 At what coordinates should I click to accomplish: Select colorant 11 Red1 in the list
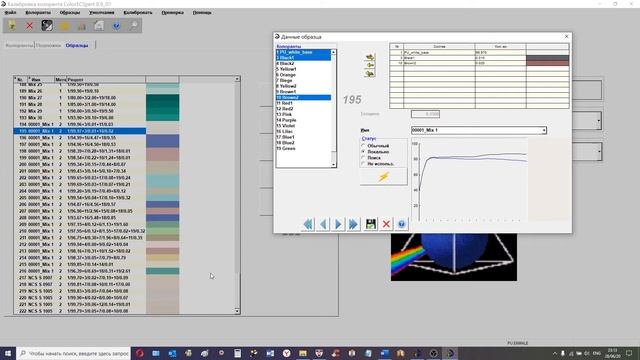[303, 103]
